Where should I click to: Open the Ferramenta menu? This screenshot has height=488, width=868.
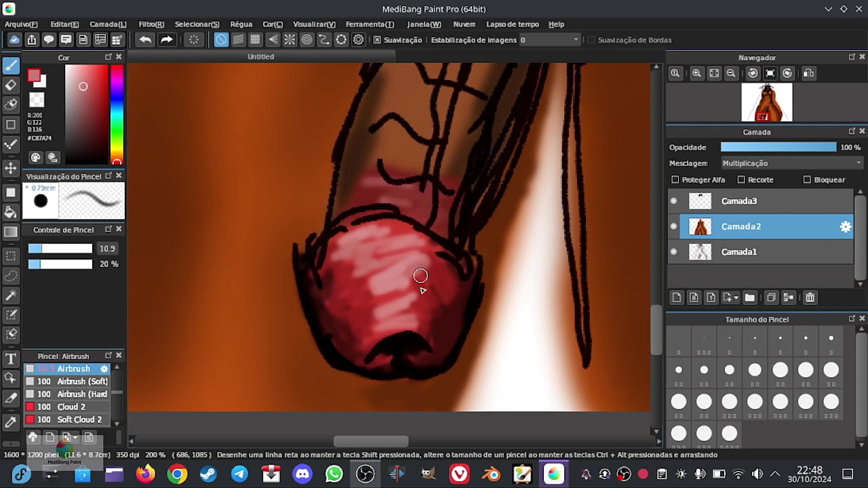click(x=370, y=24)
